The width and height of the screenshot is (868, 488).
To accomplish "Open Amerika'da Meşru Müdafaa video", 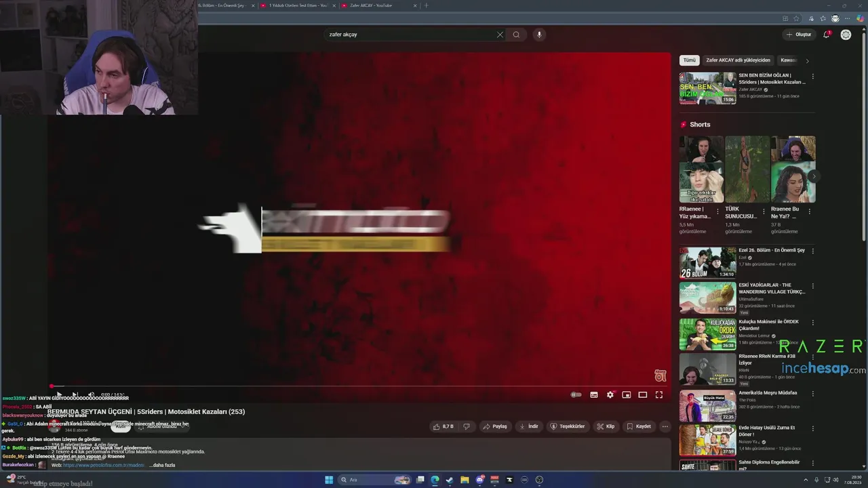I will [x=707, y=405].
